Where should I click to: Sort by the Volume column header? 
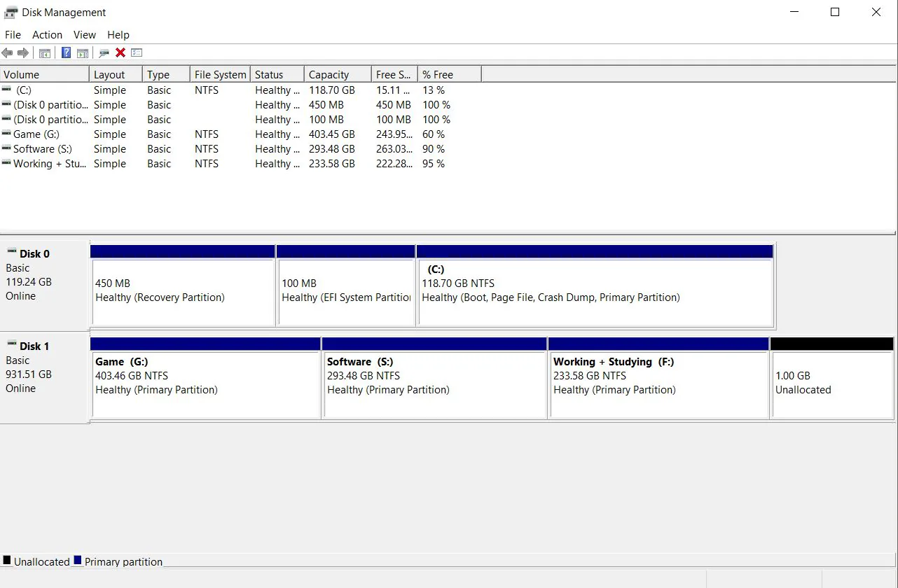click(45, 74)
